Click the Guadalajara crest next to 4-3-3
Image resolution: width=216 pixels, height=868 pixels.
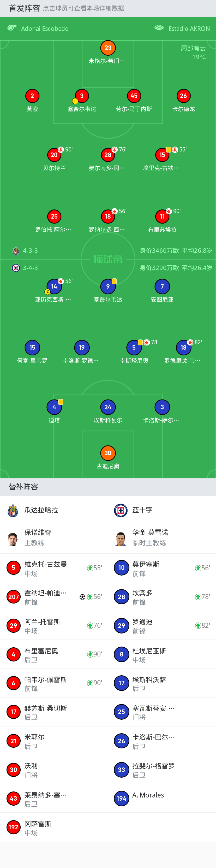[x=16, y=251]
